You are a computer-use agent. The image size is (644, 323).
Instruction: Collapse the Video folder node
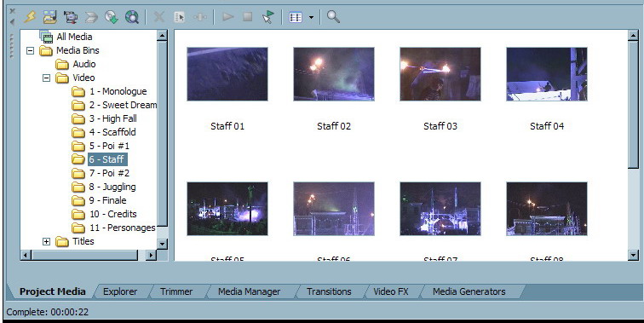[46, 78]
